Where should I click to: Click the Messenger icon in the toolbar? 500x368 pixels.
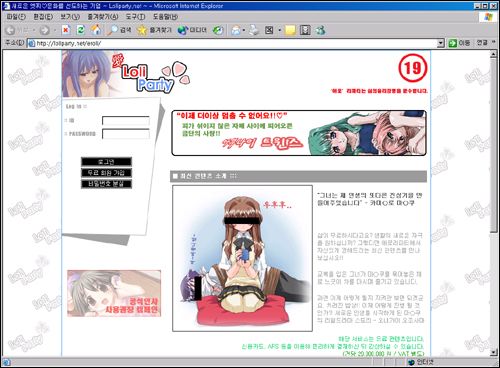pyautogui.click(x=320, y=30)
